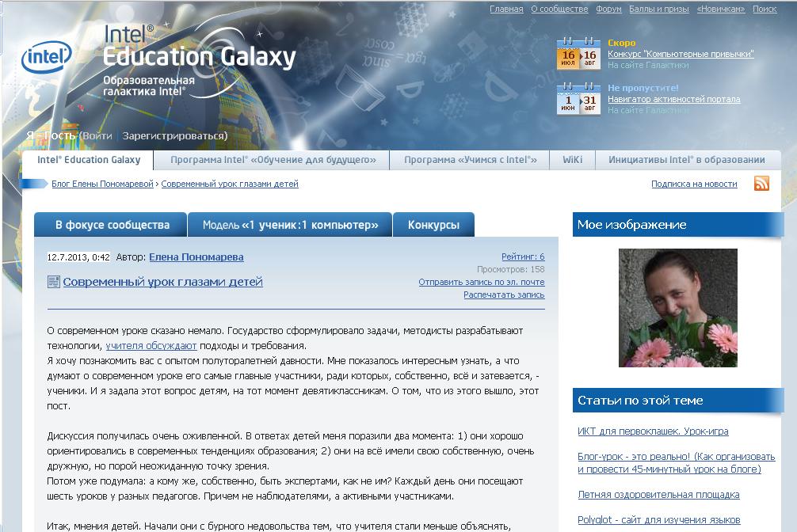Viewport: 797px width, 532px height.
Task: Follow the учителя обсуждают link
Action: click(x=151, y=345)
